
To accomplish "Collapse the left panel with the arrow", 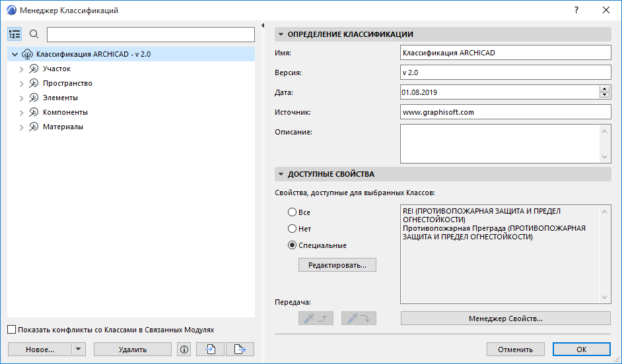I will (x=263, y=26).
